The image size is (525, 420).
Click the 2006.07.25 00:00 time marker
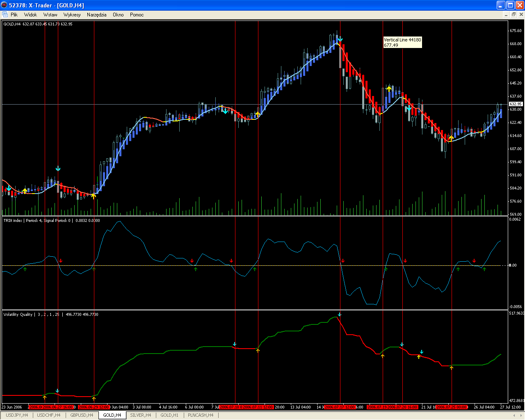coord(452,407)
